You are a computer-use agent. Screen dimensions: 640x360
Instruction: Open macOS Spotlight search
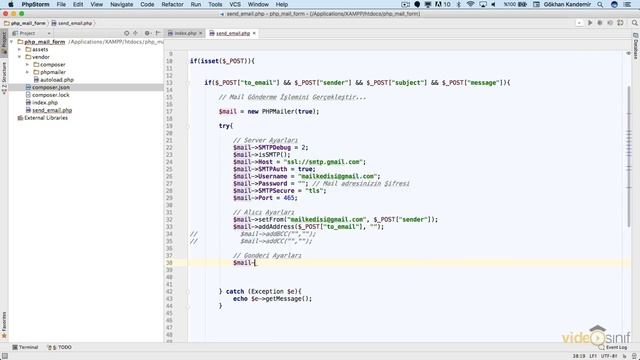pyautogui.click(x=600, y=4)
